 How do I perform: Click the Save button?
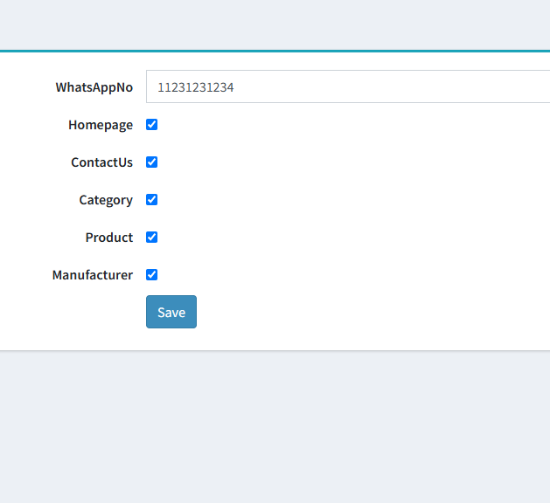172,312
